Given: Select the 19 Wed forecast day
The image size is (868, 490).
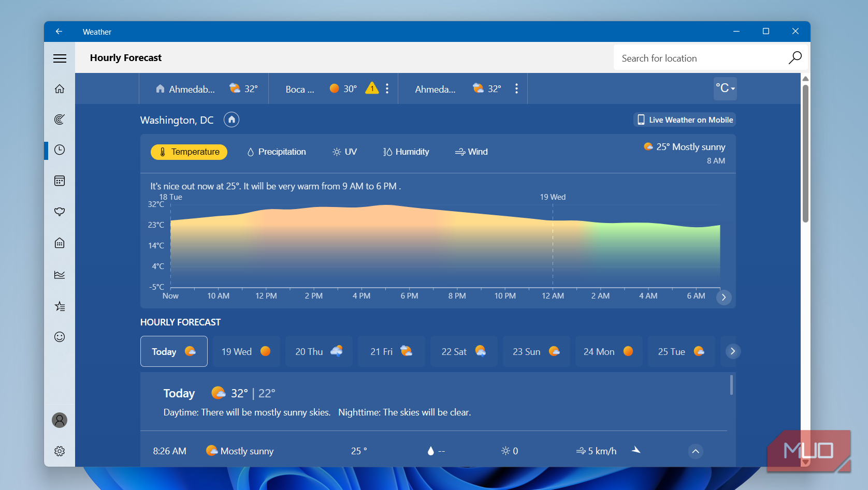Looking at the screenshot, I should click(x=247, y=351).
